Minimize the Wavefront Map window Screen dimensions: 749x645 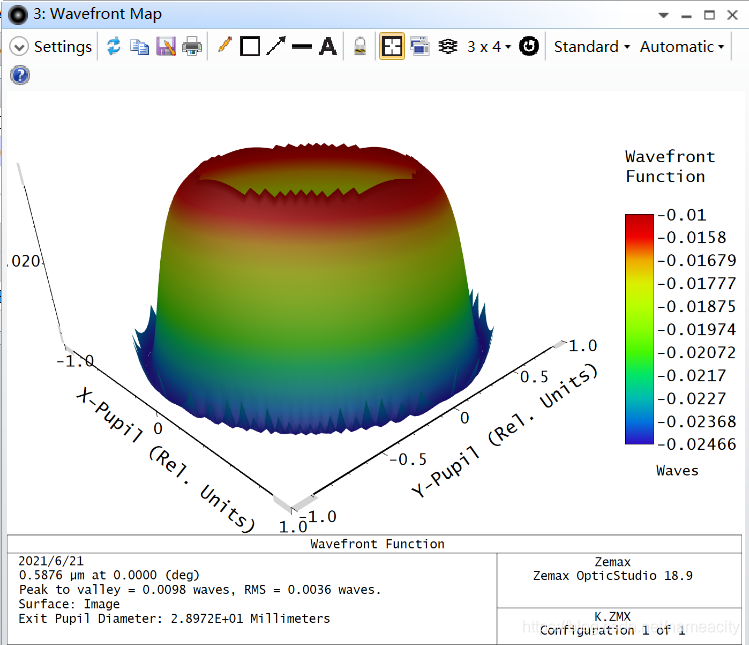tap(686, 16)
